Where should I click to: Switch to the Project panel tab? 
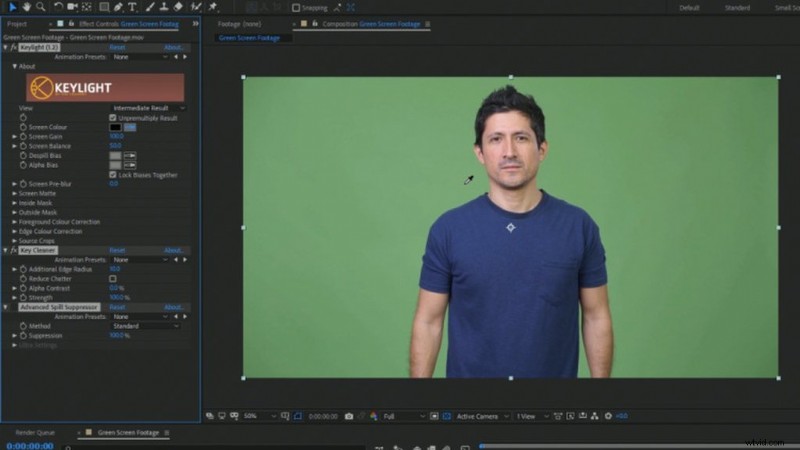[x=17, y=24]
